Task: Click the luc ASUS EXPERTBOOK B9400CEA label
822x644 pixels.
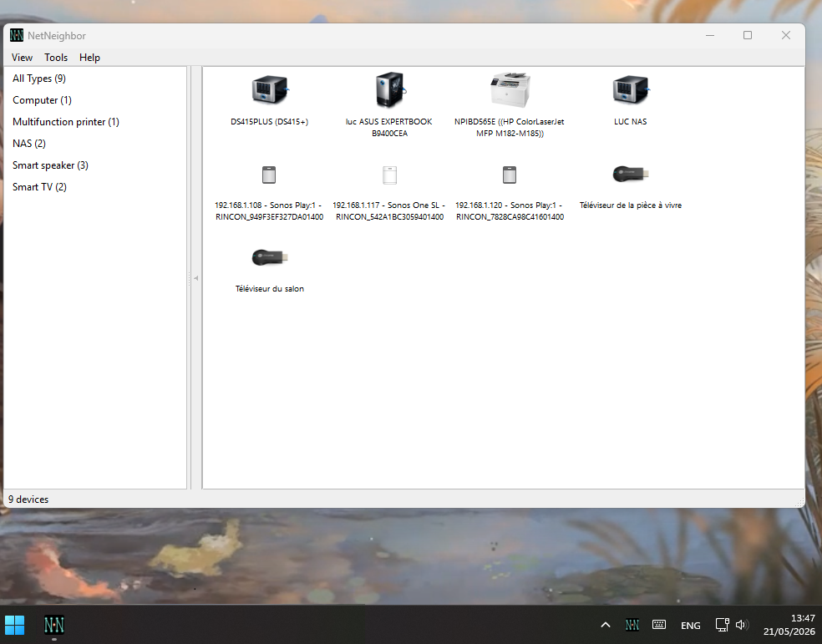Action: point(389,127)
